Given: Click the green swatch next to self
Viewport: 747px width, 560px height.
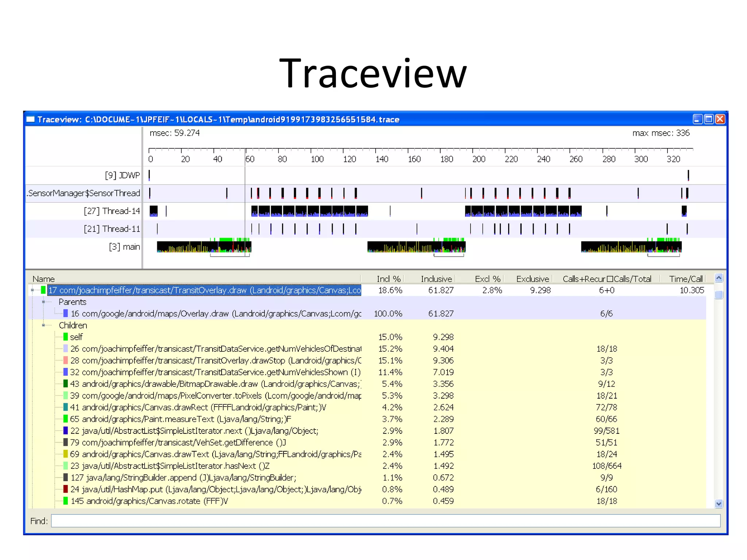Looking at the screenshot, I should tap(66, 337).
